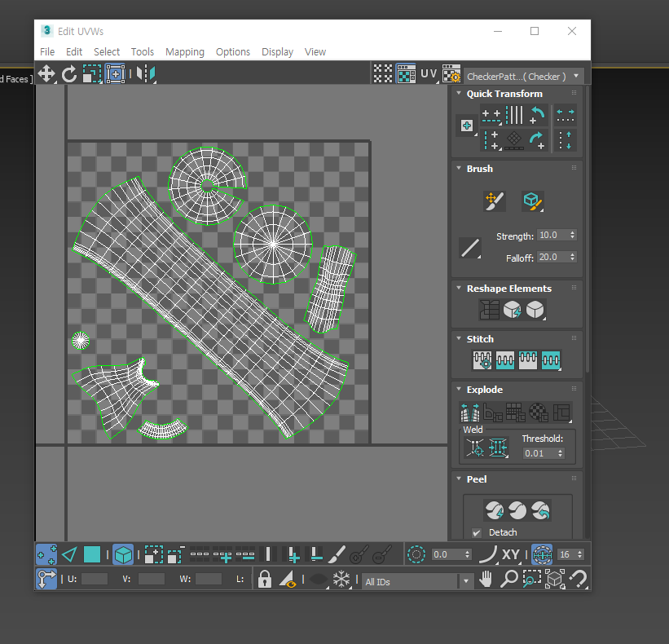Click the Brush Strength value field
This screenshot has height=644, width=669.
point(552,236)
